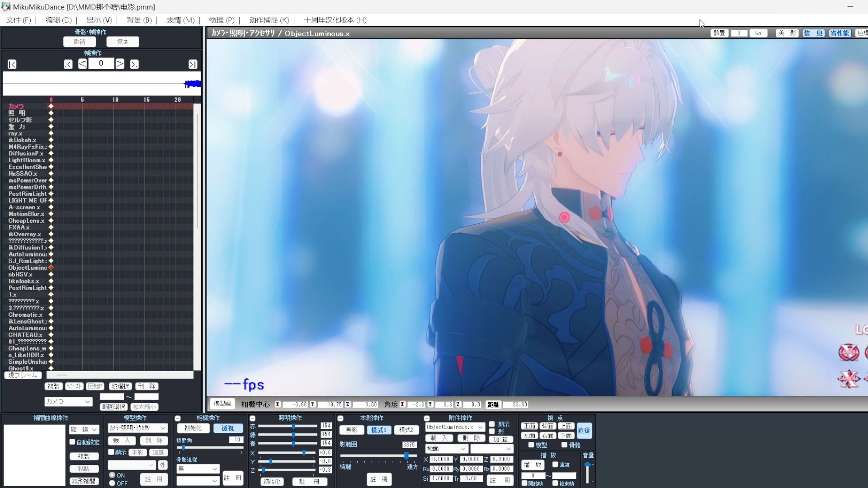Jump to the first frame with the |< icon
Image resolution: width=868 pixels, height=488 pixels.
pyautogui.click(x=12, y=65)
